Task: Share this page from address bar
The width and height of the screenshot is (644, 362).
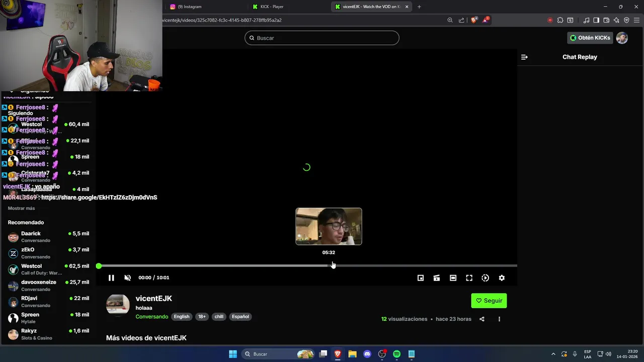Action: tap(461, 20)
